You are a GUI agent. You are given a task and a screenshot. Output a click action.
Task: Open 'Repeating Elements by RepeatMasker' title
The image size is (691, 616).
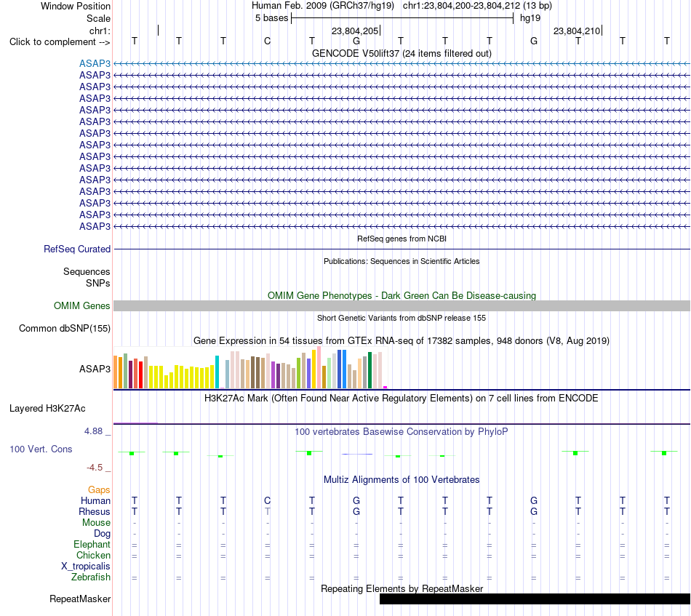tap(402, 588)
